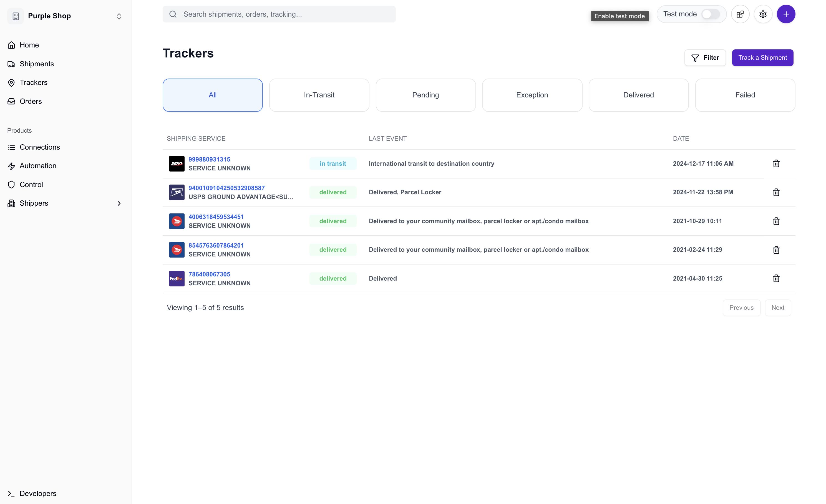Open the Filter options
Image resolution: width=826 pixels, height=504 pixels.
[705, 58]
